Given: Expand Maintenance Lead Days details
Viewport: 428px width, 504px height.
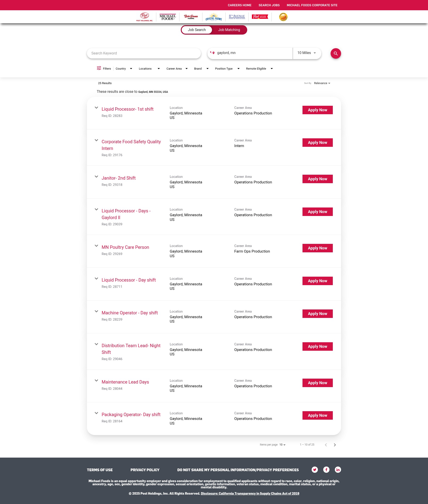Looking at the screenshot, I should pyautogui.click(x=96, y=380).
